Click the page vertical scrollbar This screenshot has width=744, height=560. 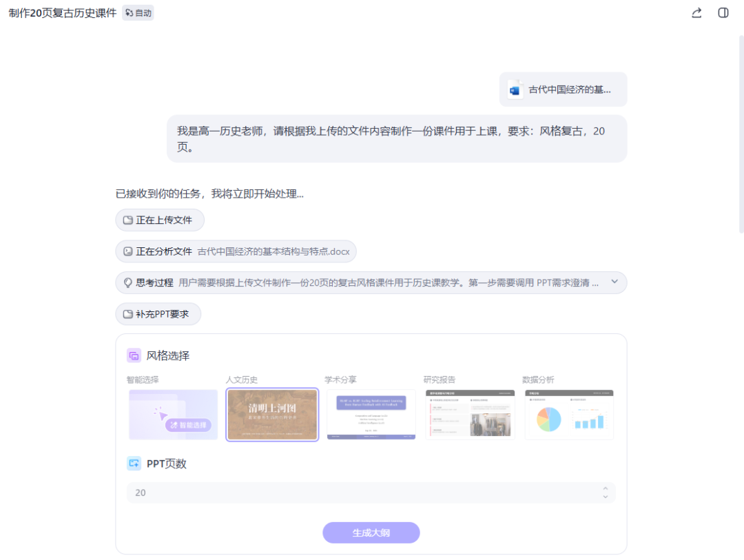click(x=741, y=134)
